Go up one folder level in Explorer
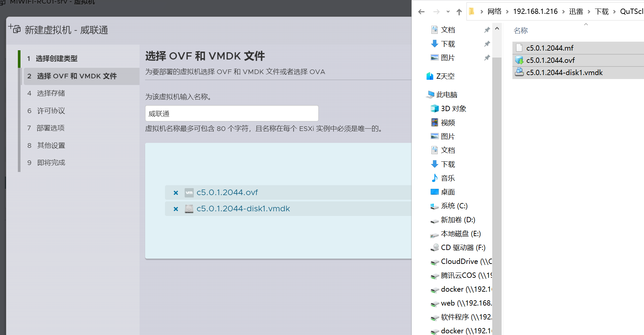Screen dimensions: 644x335 pos(459,12)
